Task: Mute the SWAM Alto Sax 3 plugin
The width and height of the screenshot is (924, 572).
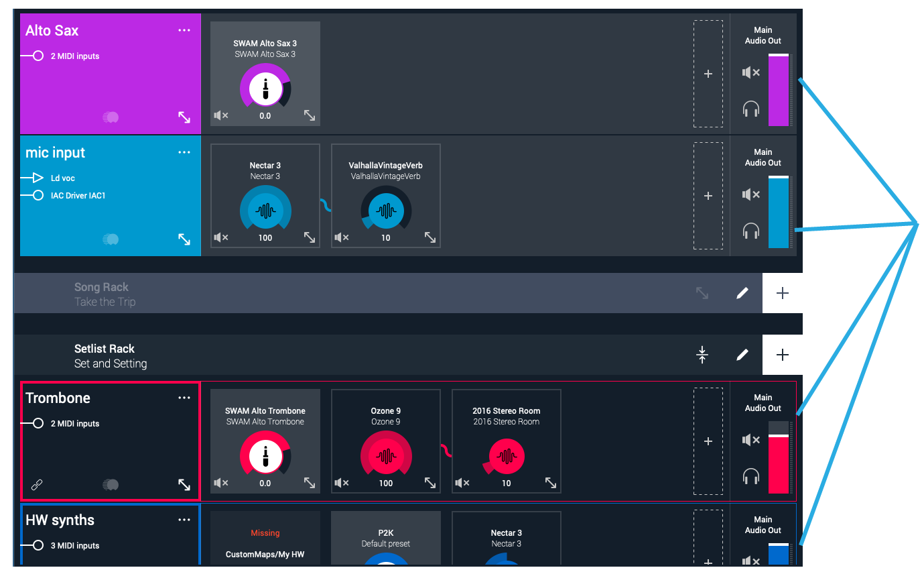Action: pos(221,115)
